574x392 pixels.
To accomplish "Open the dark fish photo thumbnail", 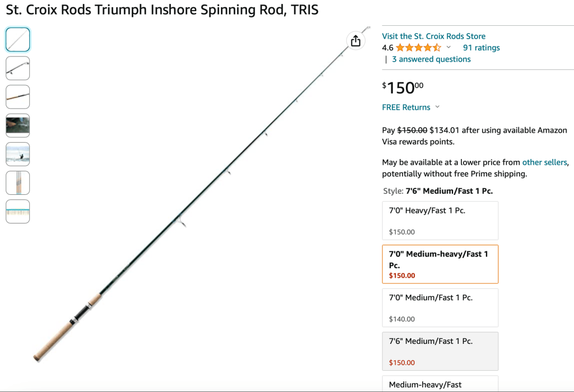I will [x=18, y=125].
